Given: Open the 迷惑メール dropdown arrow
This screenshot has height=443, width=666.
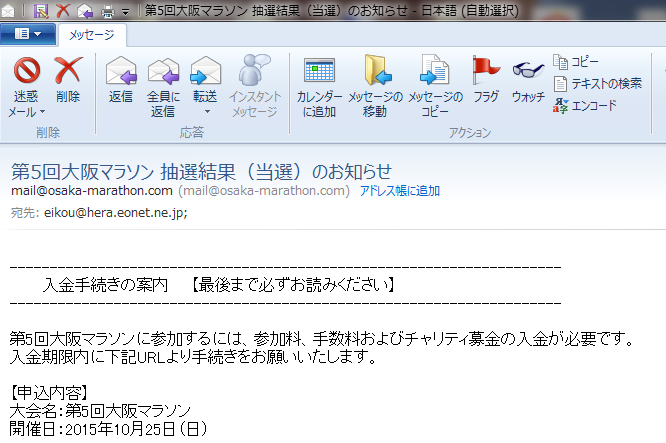Looking at the screenshot, I should pyautogui.click(x=42, y=112).
